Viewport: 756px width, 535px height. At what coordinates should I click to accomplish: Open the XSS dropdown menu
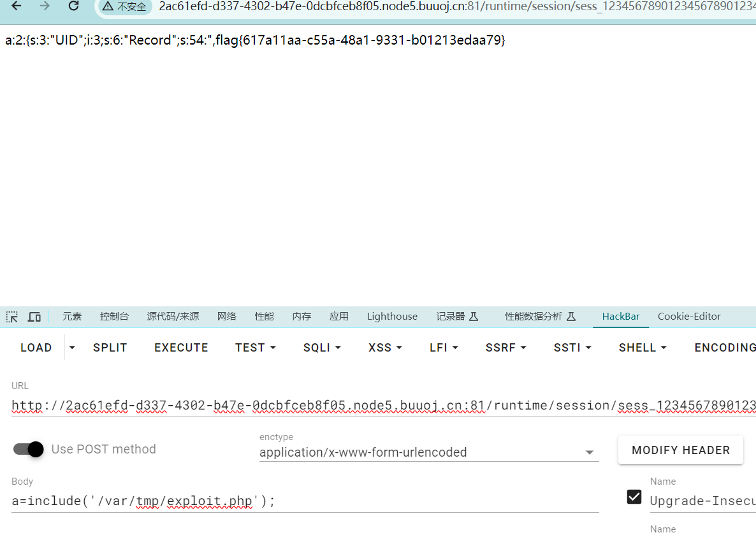point(385,348)
